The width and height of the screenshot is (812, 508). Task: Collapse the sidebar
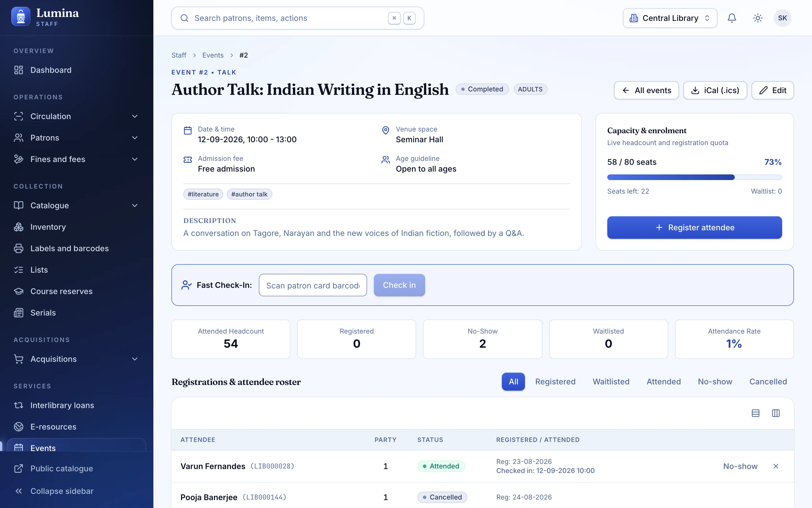pos(76,491)
